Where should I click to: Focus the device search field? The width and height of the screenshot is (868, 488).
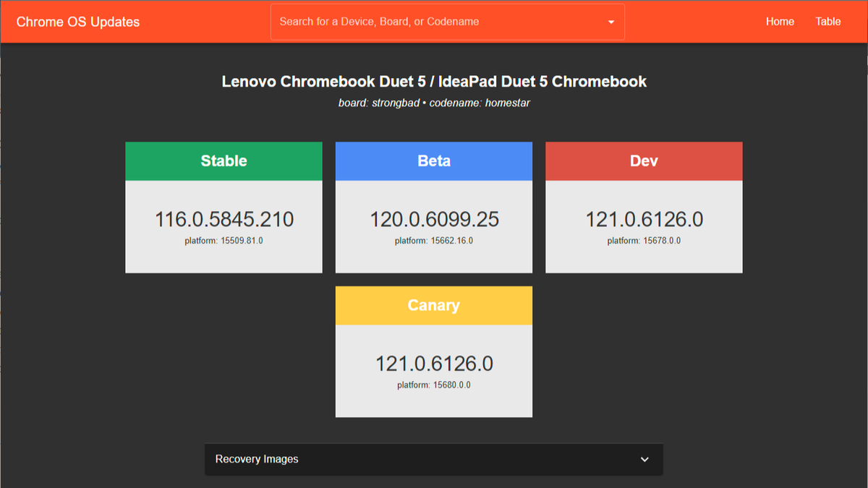447,22
